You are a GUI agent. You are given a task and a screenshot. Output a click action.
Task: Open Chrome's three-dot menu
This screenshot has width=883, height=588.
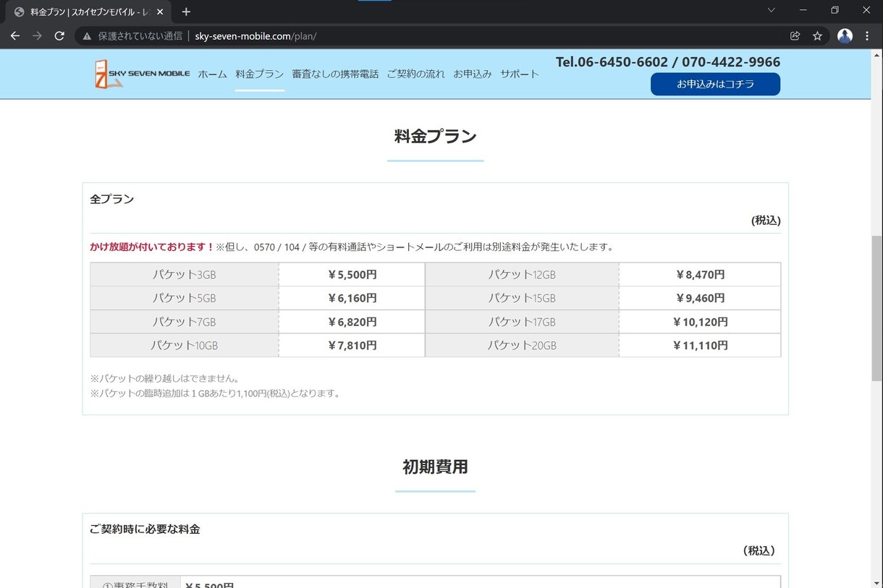tap(867, 35)
